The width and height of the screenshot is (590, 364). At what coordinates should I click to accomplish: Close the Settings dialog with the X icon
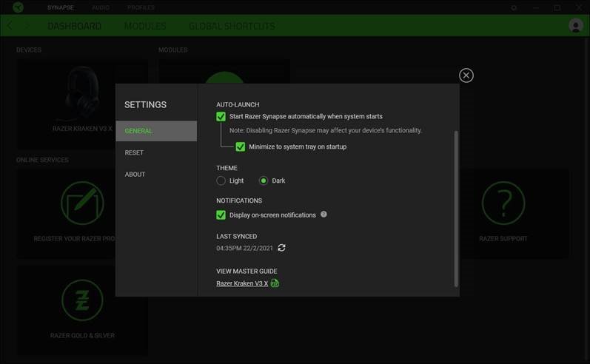pos(466,75)
